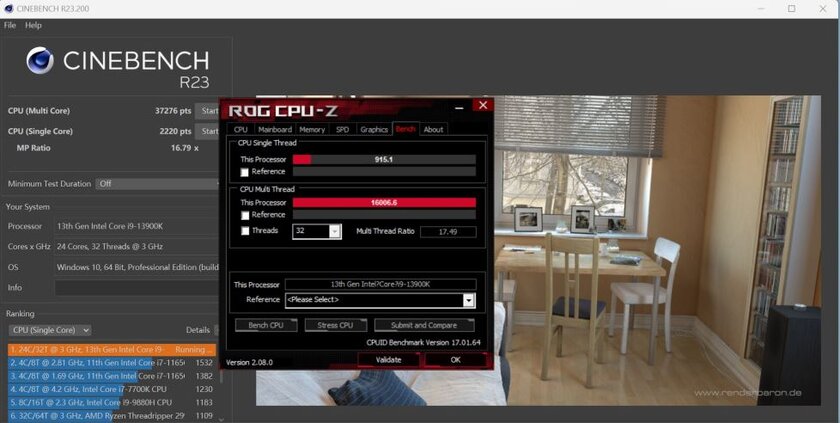
Task: Switch to the About tab in CPU-Z
Action: [433, 130]
